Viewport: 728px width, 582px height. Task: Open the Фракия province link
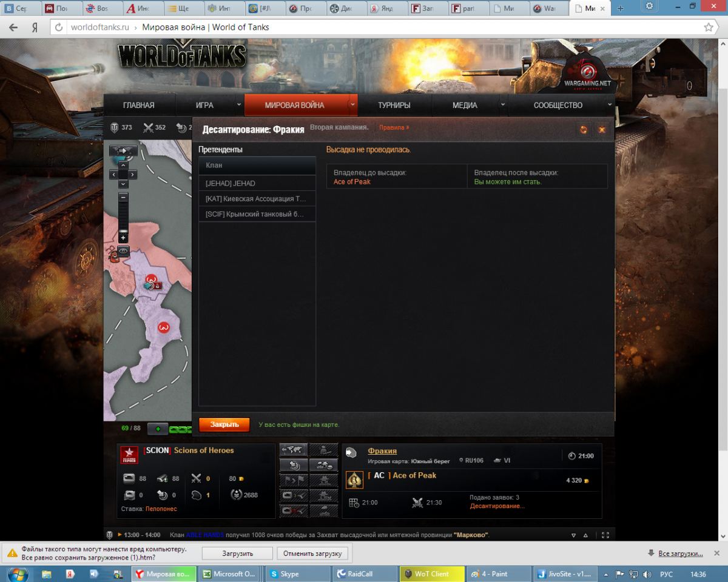click(x=382, y=450)
